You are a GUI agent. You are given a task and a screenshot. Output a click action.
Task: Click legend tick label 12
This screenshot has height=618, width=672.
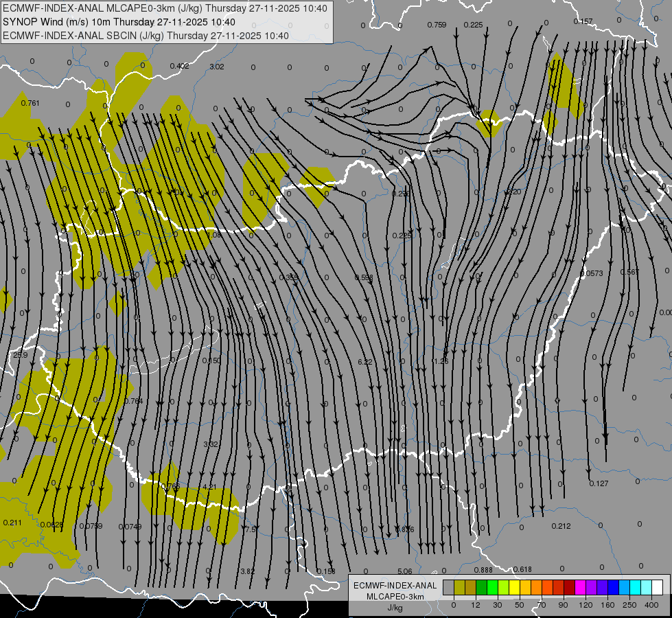475,605
